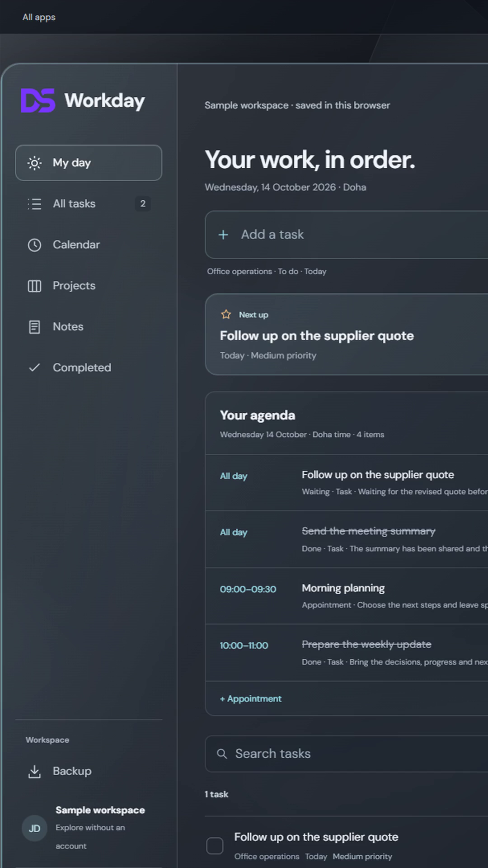Click the Notes document icon
The image size is (488, 868).
(34, 327)
